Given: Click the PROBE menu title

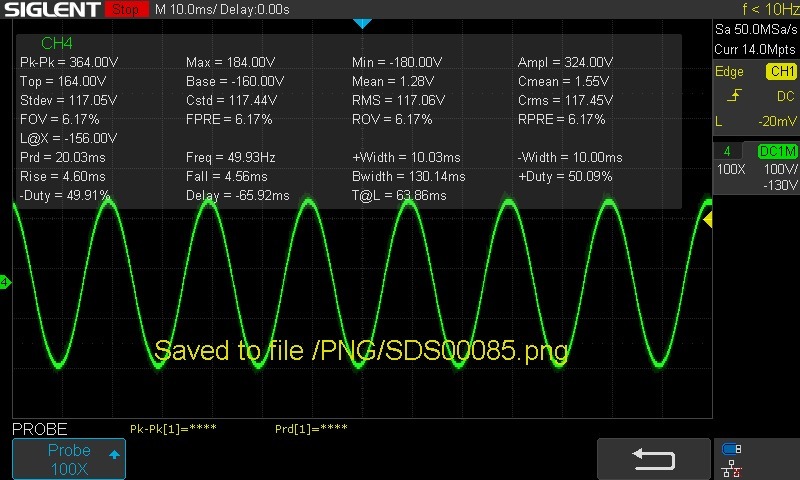Looking at the screenshot, I should pyautogui.click(x=40, y=429).
